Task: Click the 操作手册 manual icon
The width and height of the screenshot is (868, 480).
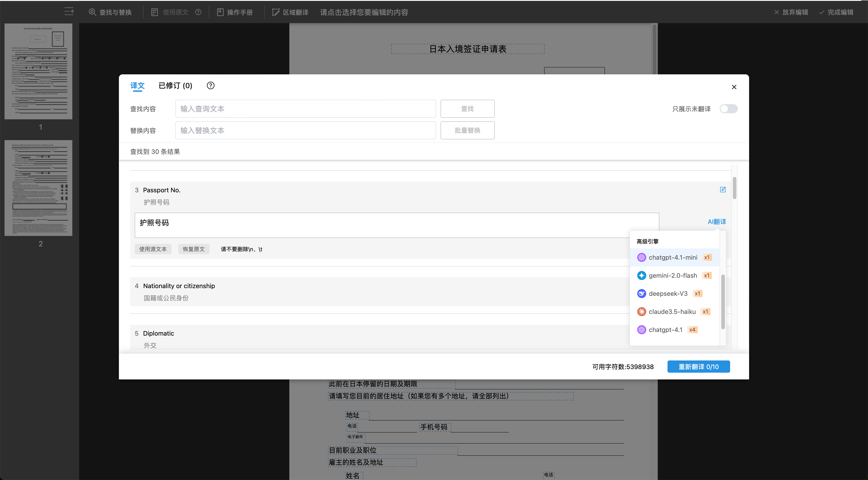Action: click(x=220, y=12)
